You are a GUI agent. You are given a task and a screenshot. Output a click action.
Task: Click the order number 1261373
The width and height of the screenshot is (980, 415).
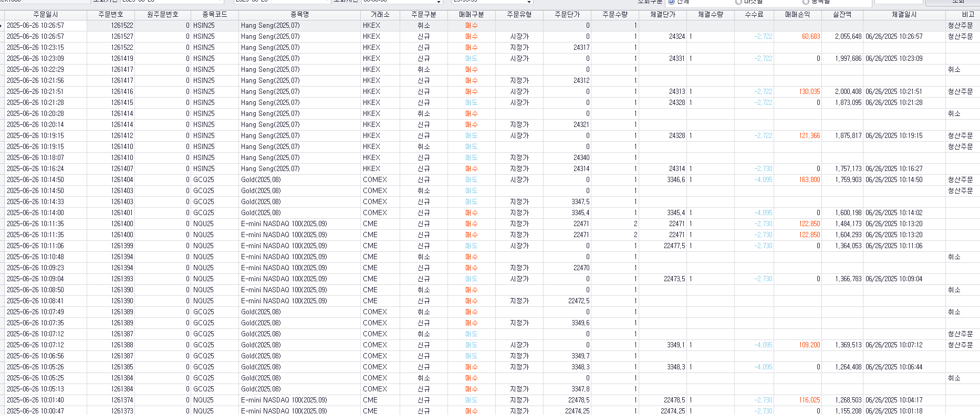click(122, 411)
